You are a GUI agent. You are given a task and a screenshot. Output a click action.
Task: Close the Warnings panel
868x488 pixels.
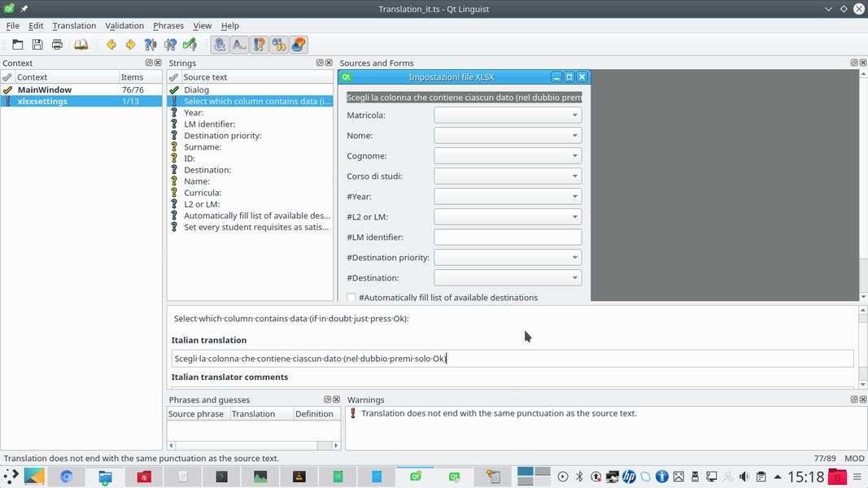tap(863, 399)
